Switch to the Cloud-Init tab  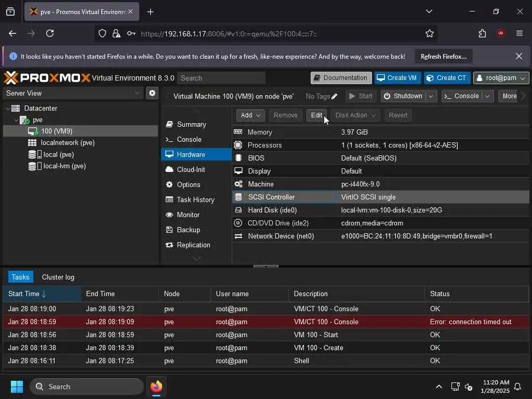pyautogui.click(x=196, y=170)
